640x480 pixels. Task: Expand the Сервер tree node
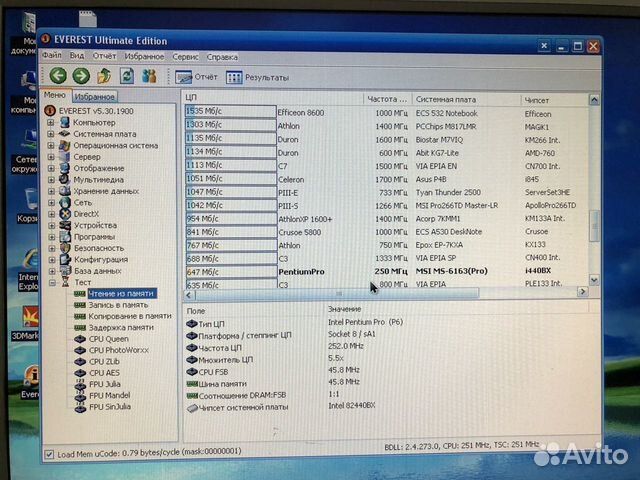(51, 157)
